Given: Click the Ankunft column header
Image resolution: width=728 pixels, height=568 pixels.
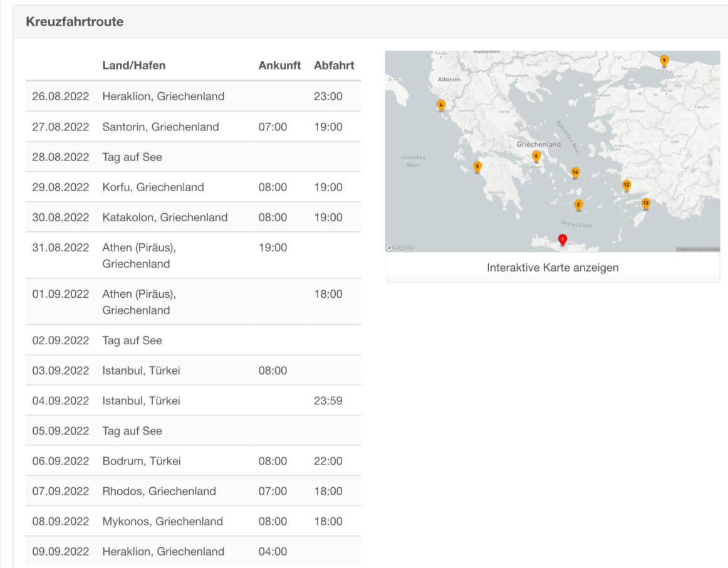Looking at the screenshot, I should click(x=279, y=65).
